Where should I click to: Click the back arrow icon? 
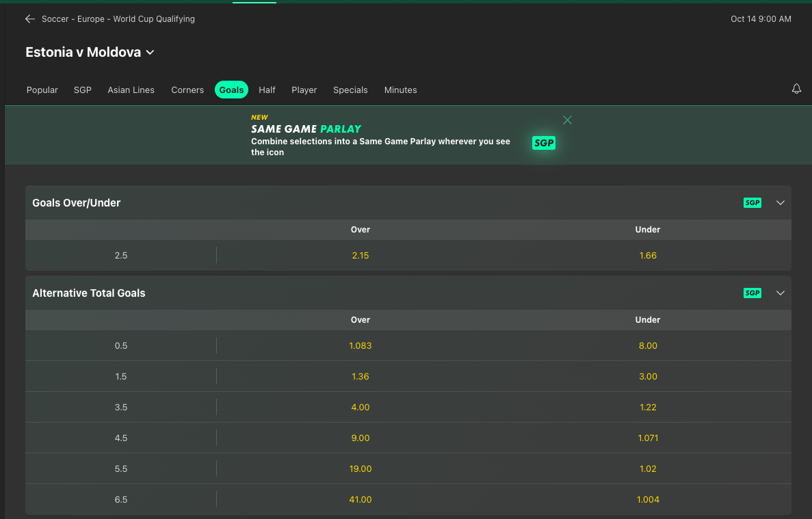click(x=30, y=19)
